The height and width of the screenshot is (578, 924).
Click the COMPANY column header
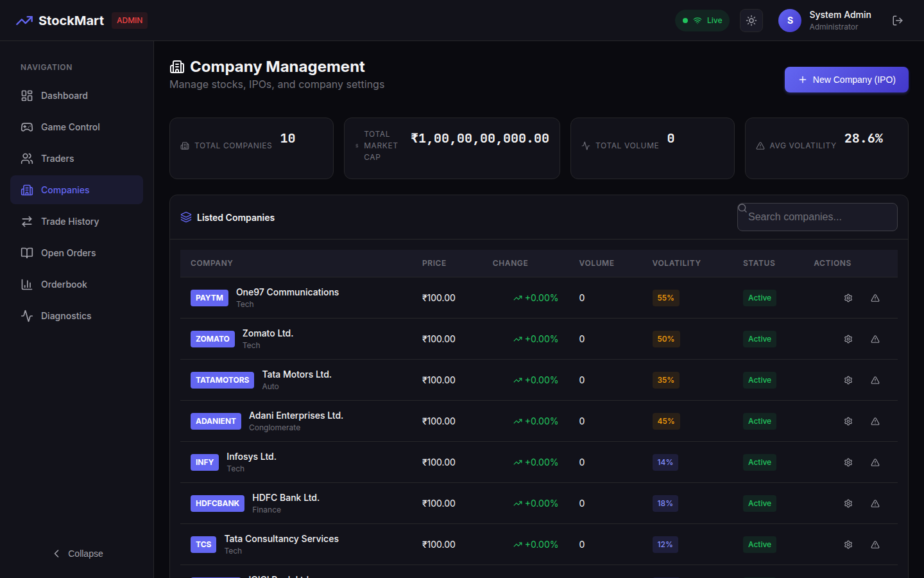(212, 263)
